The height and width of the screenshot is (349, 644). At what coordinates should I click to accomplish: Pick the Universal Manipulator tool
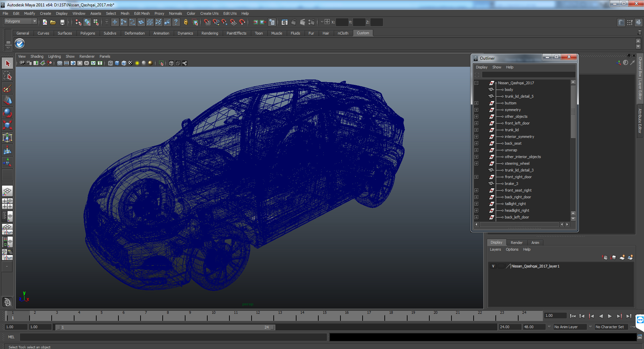[7, 138]
